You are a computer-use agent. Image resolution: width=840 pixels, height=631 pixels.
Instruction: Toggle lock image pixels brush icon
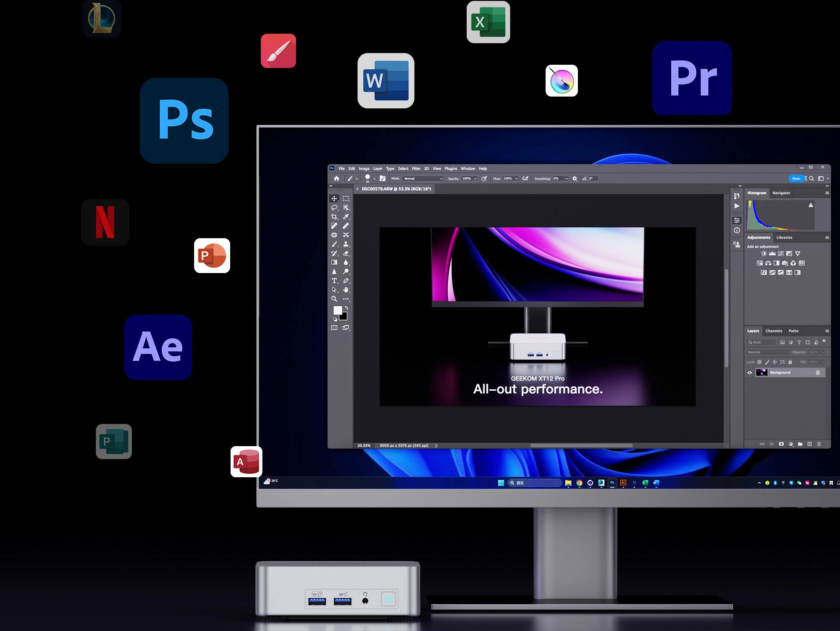coord(767,362)
